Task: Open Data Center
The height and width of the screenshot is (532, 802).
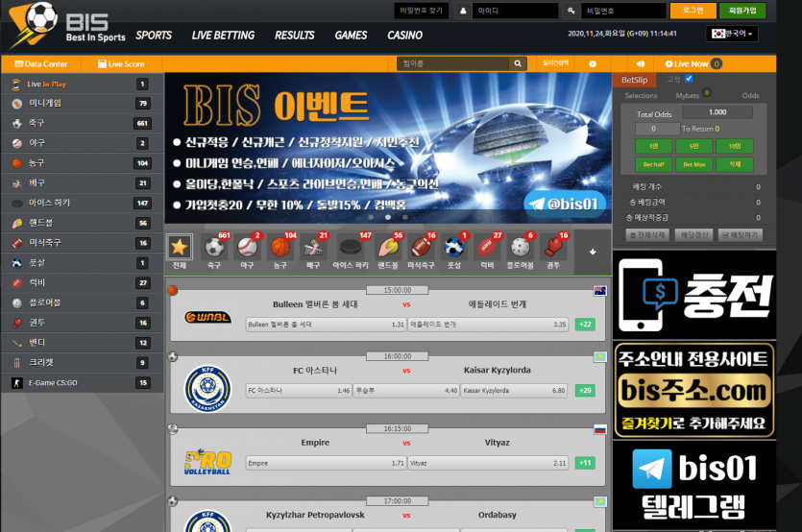Action: [x=41, y=64]
